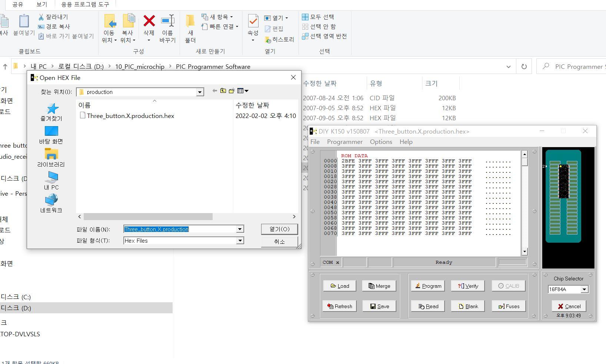The height and width of the screenshot is (364, 606).
Task: Click the red-X Cancel button in DIY K150
Action: 569,306
